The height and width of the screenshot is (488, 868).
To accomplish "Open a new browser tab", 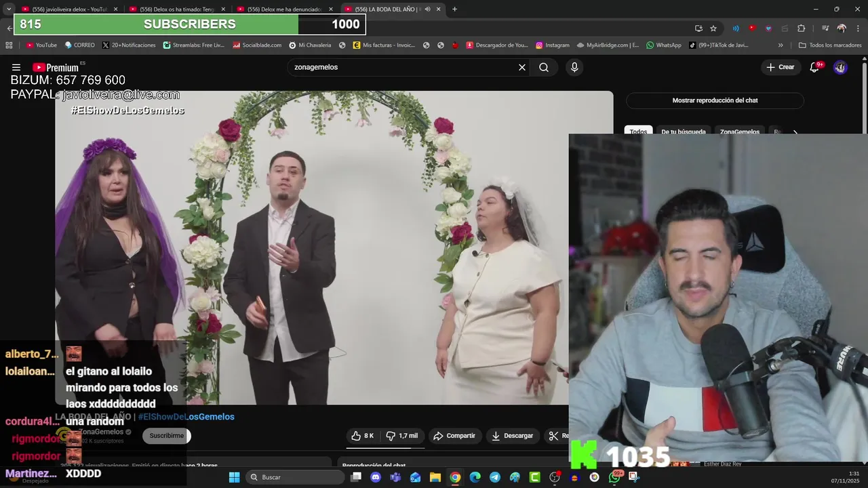I will coord(454,9).
